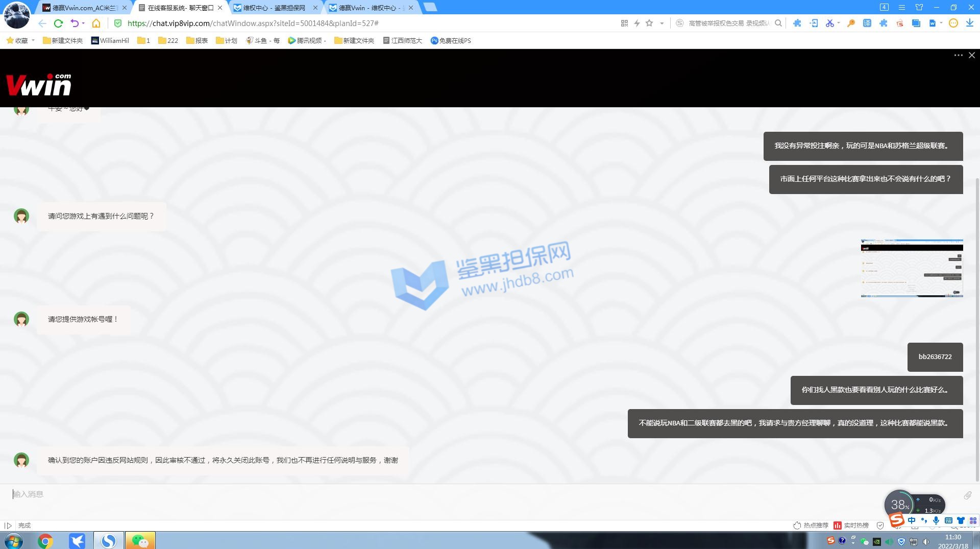Open the 腾讯视频 bookmark

point(307,40)
